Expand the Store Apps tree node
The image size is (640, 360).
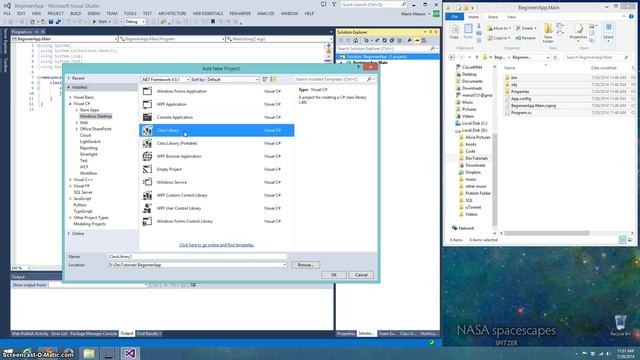77,110
